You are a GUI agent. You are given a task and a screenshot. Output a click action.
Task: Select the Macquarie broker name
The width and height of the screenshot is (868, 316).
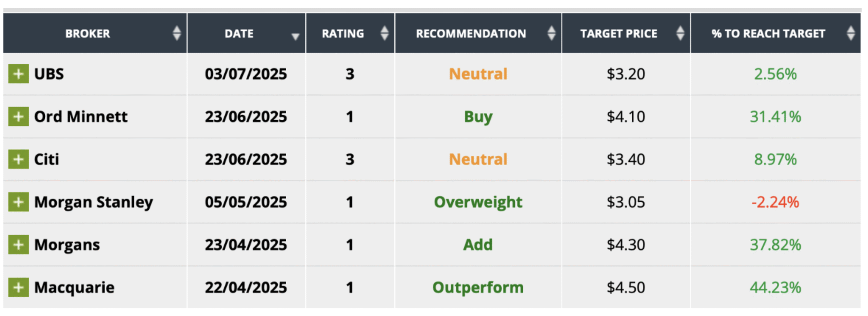(x=74, y=288)
